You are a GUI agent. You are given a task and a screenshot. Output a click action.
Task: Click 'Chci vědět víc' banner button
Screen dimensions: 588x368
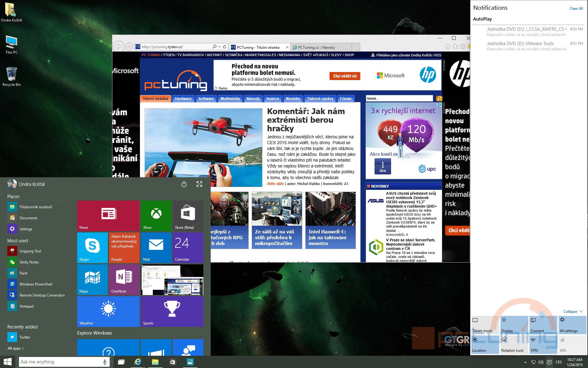(345, 76)
